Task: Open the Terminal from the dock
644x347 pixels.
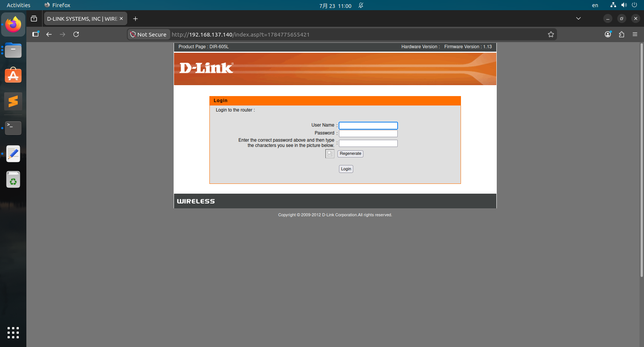Action: point(13,128)
